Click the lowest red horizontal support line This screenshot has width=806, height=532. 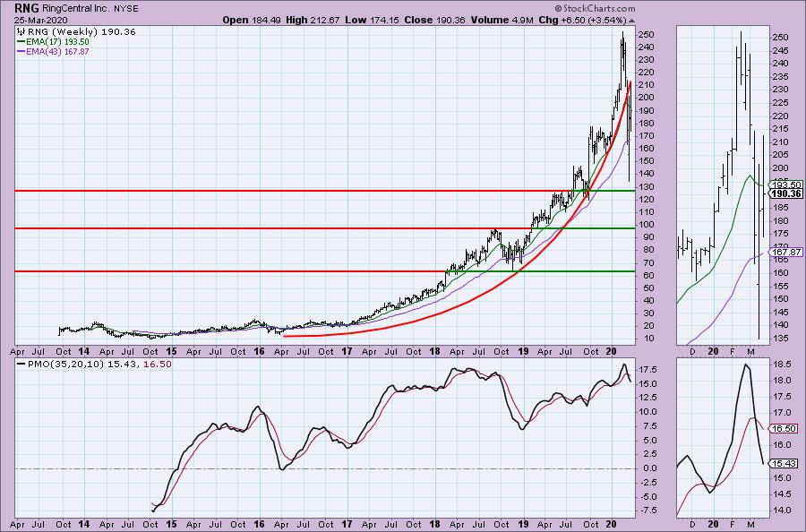point(230,271)
